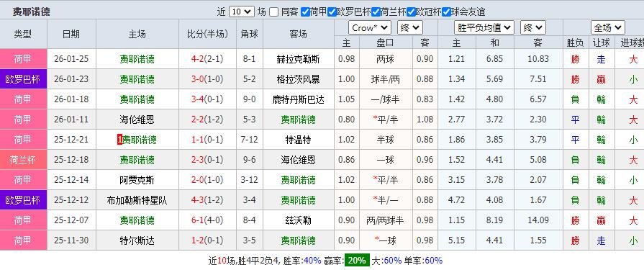Click the green 20% win rate badge
Screen dimensions: 644x270
[x=357, y=260]
